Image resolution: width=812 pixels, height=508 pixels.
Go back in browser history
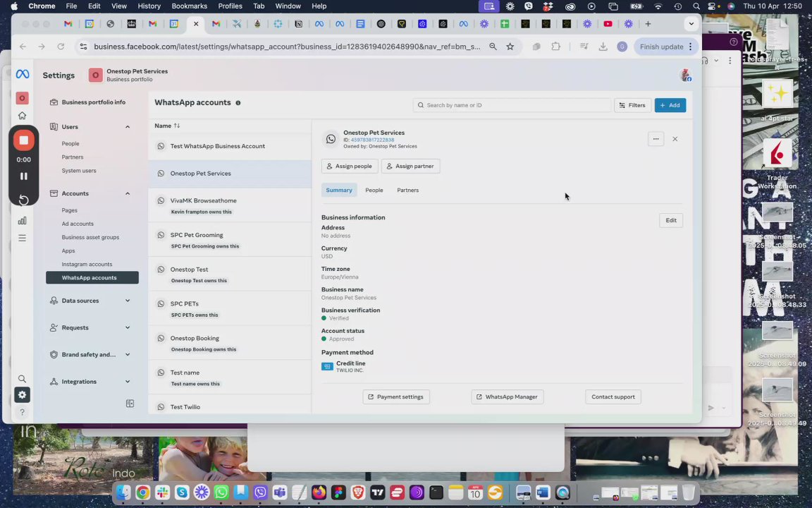pos(23,47)
